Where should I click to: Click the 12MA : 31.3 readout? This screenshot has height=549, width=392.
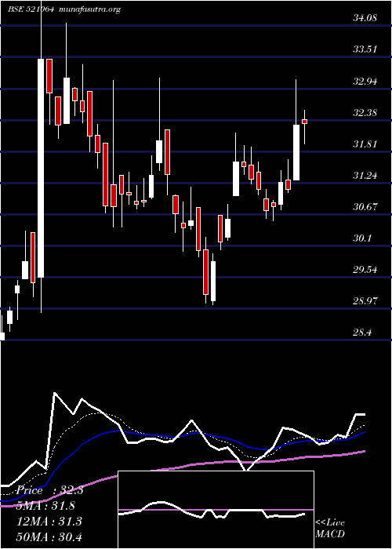49,521
